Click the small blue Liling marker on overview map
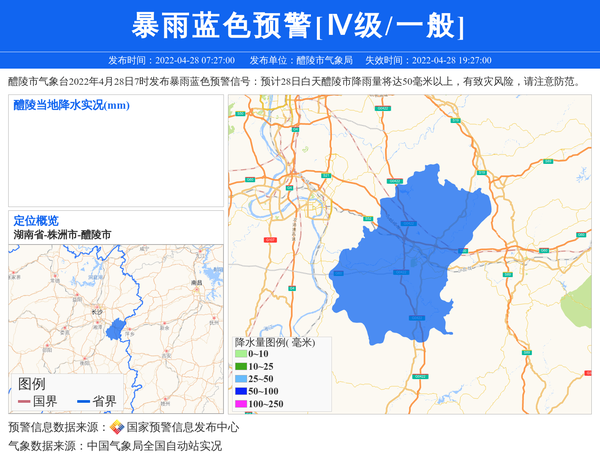600x471 pixels. coord(115,328)
